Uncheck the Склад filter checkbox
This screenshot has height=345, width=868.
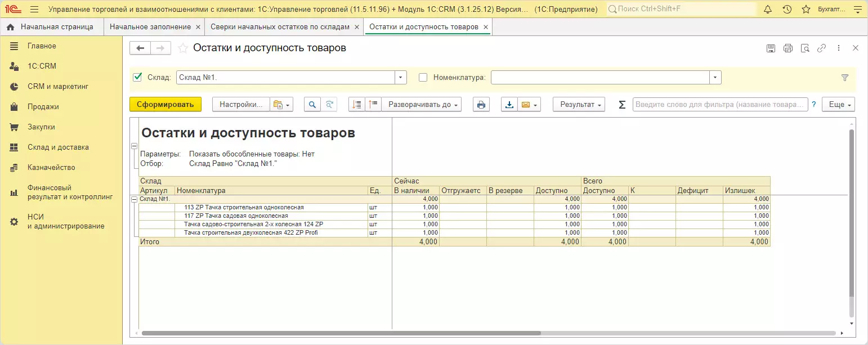point(137,77)
